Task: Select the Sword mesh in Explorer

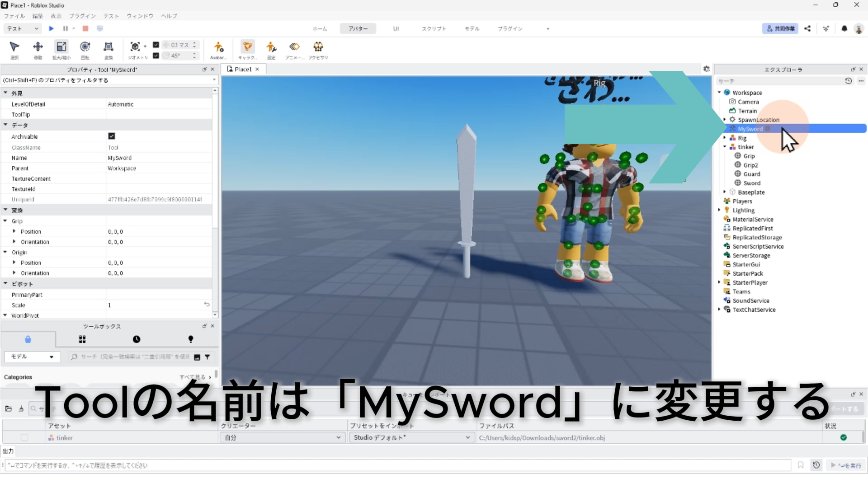Action: 751,183
